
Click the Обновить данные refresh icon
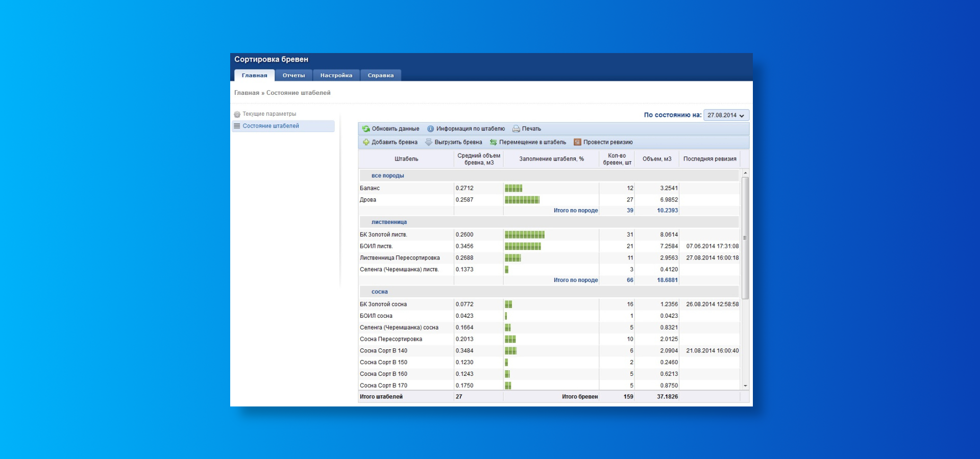tap(365, 129)
